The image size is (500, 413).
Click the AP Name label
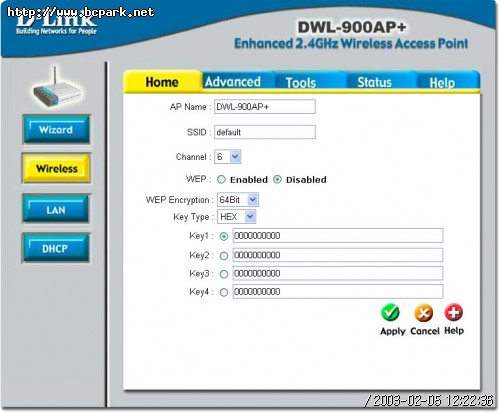(190, 107)
